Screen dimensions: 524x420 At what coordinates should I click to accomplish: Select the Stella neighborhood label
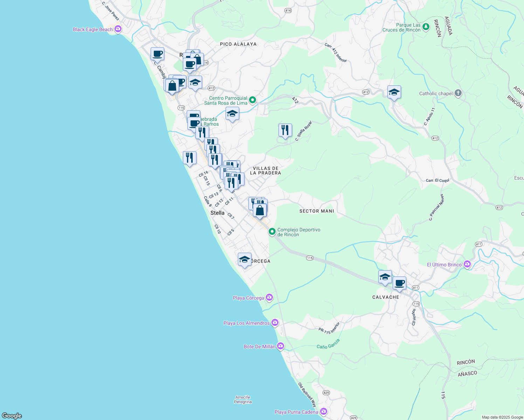(217, 213)
